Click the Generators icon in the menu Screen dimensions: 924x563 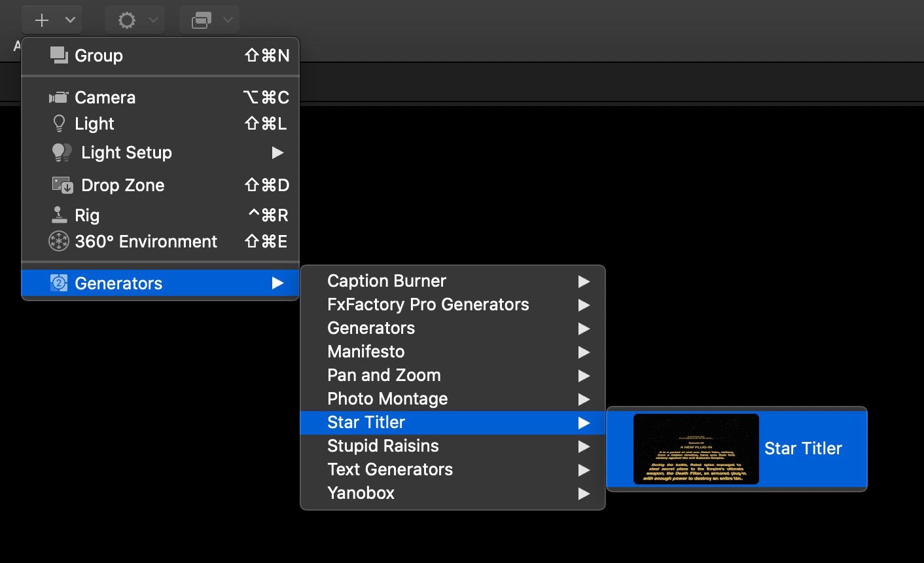59,283
